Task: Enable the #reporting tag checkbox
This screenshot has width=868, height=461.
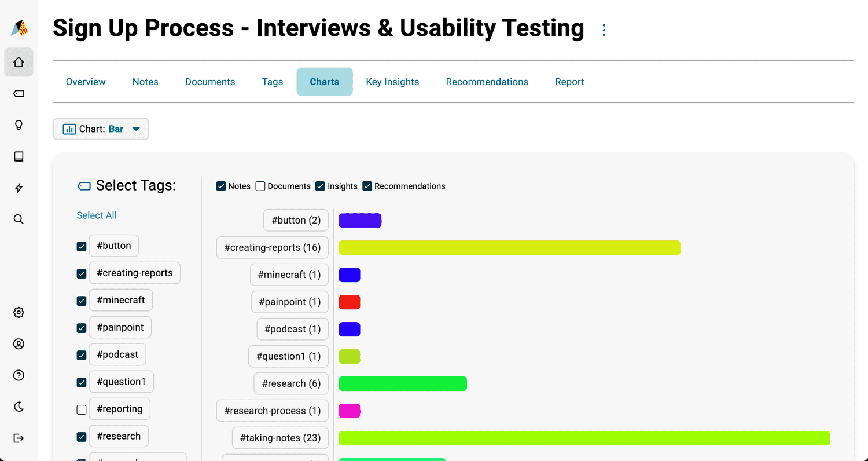Action: pyautogui.click(x=81, y=409)
